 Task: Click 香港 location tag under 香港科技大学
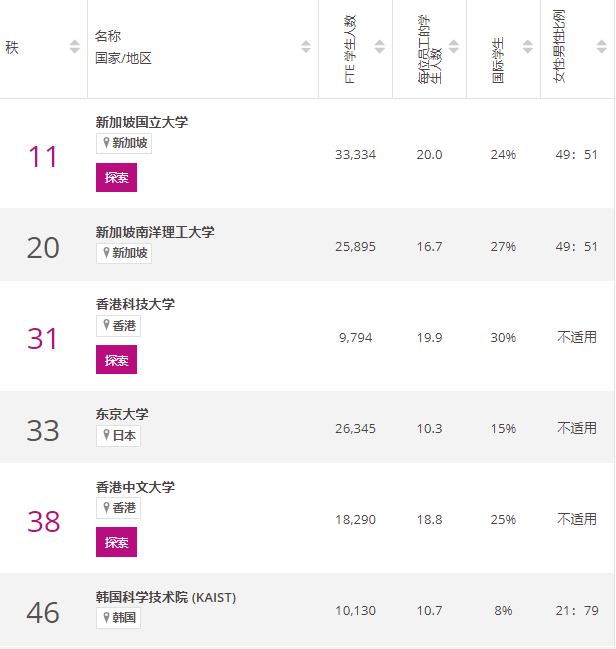(x=118, y=326)
